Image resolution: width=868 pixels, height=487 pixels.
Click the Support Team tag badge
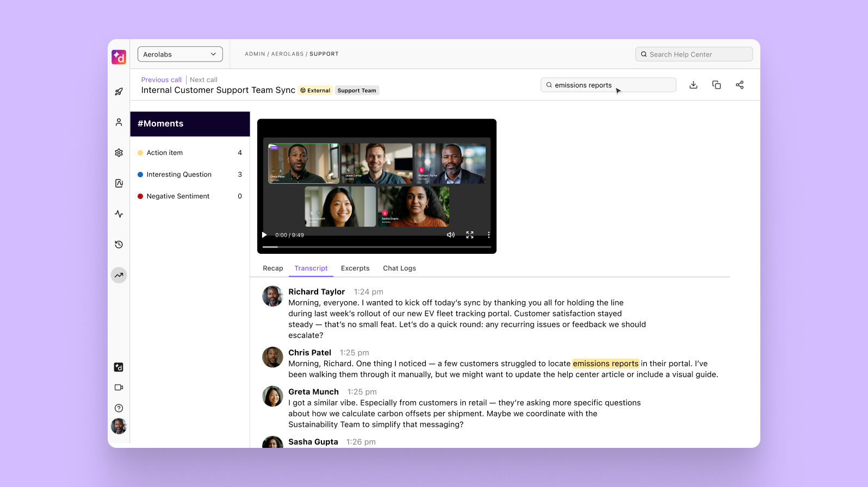point(357,91)
